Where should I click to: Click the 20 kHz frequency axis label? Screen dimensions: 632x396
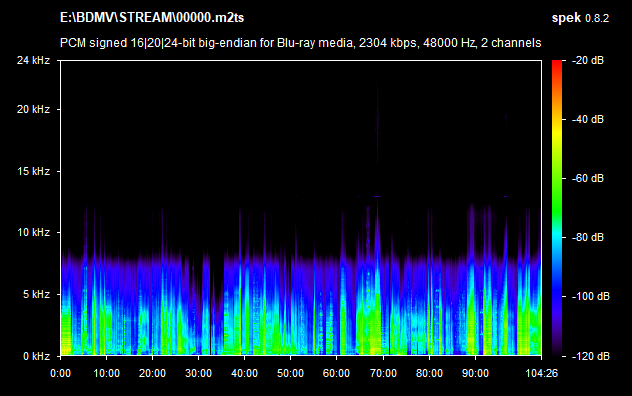[x=33, y=109]
